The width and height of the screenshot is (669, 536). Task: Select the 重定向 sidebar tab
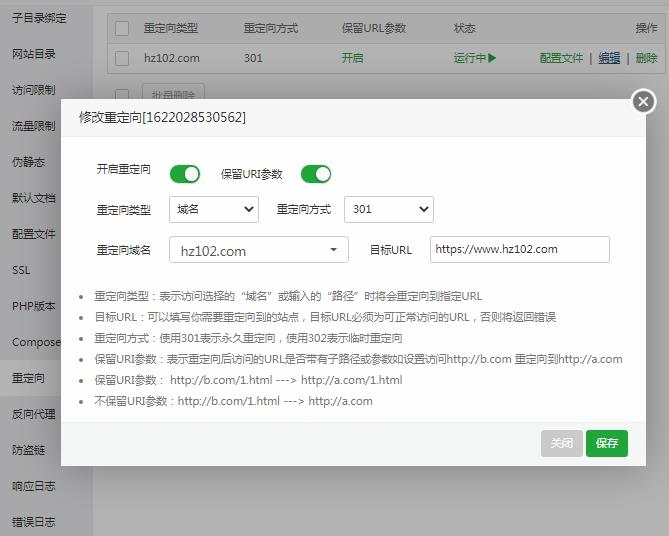tap(28, 378)
